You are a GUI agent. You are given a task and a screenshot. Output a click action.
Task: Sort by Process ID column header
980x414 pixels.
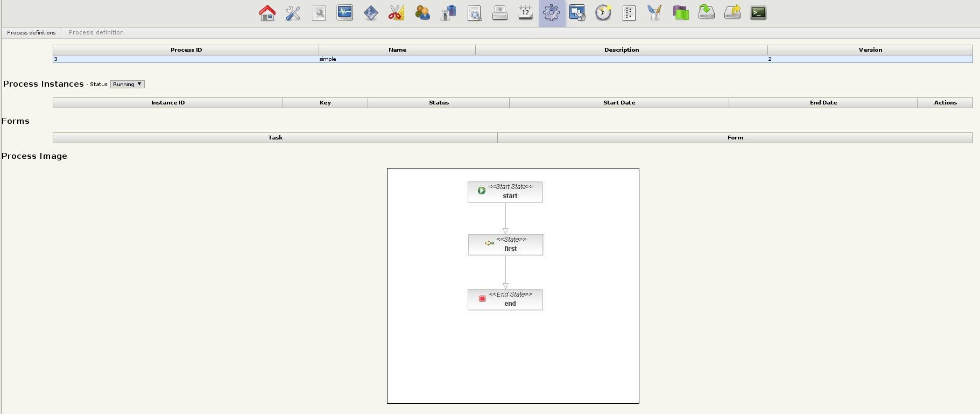[186, 50]
